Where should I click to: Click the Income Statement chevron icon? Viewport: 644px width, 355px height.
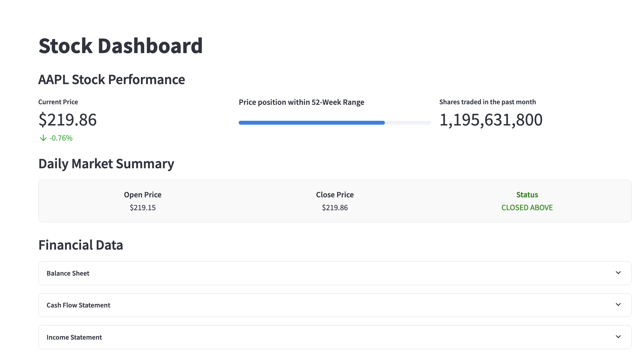point(618,337)
